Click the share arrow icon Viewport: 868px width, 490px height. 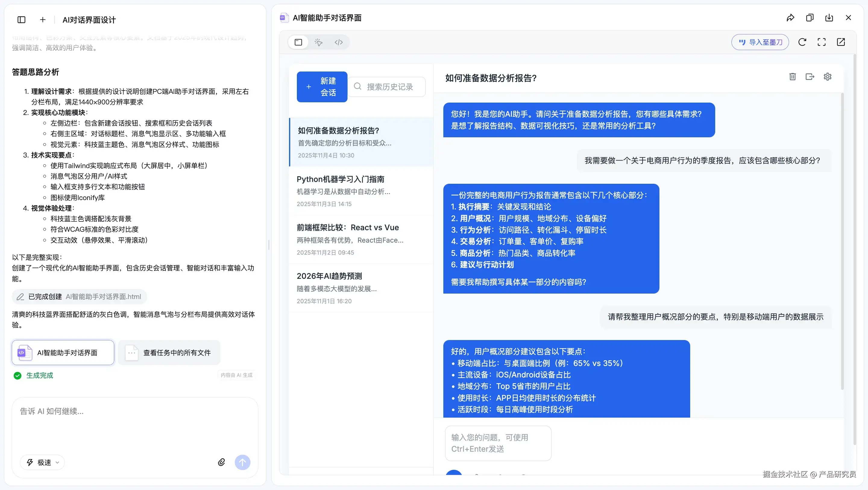pyautogui.click(x=790, y=18)
